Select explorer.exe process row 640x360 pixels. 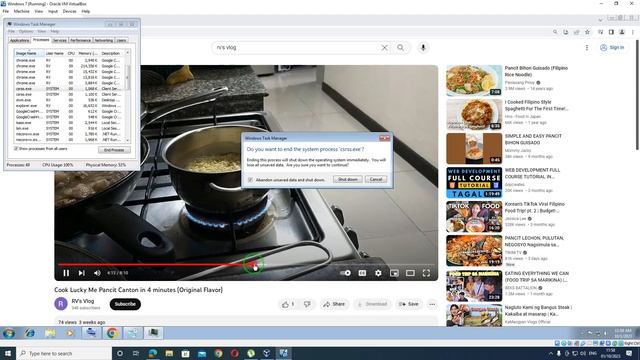click(x=69, y=106)
